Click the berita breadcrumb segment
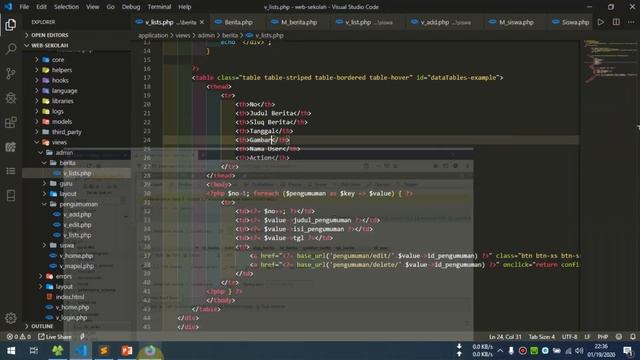Viewport: 640px width, 360px height. tap(230, 36)
